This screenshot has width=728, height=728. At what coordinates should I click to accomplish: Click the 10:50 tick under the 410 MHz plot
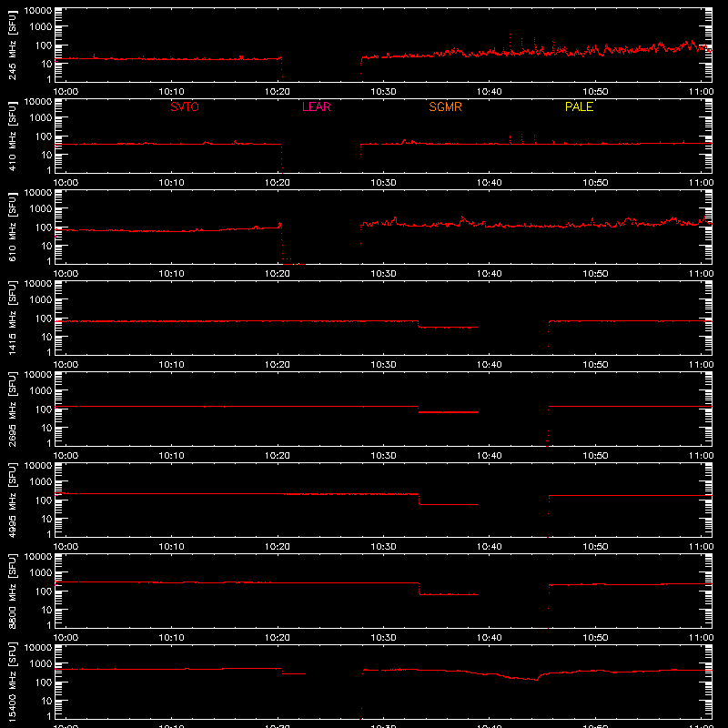595,183
